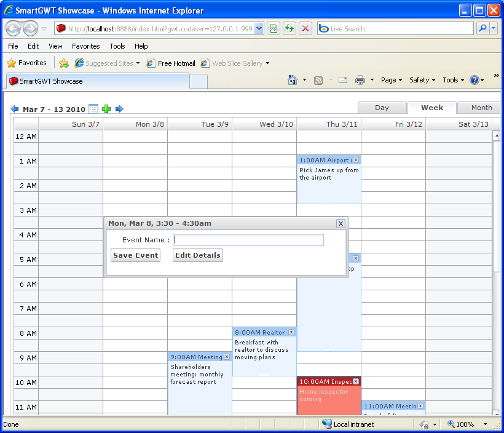The image size is (504, 433).
Task: Open the zoom level dropdown arrow
Action: tap(485, 424)
